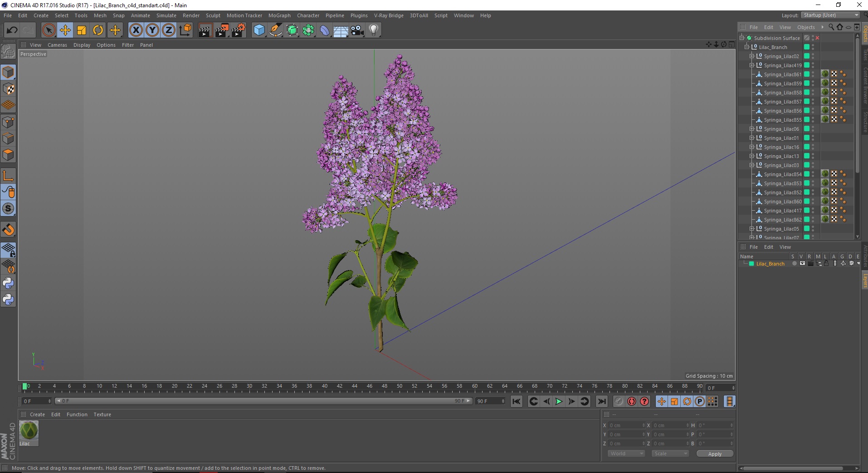
Task: Open the World coordinate dropdown
Action: pos(626,453)
